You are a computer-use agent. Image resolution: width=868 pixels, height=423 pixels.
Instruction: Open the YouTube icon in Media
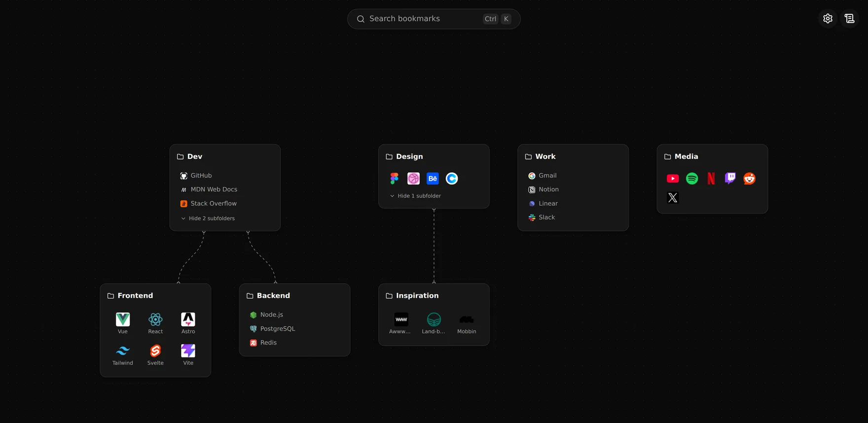[673, 178]
